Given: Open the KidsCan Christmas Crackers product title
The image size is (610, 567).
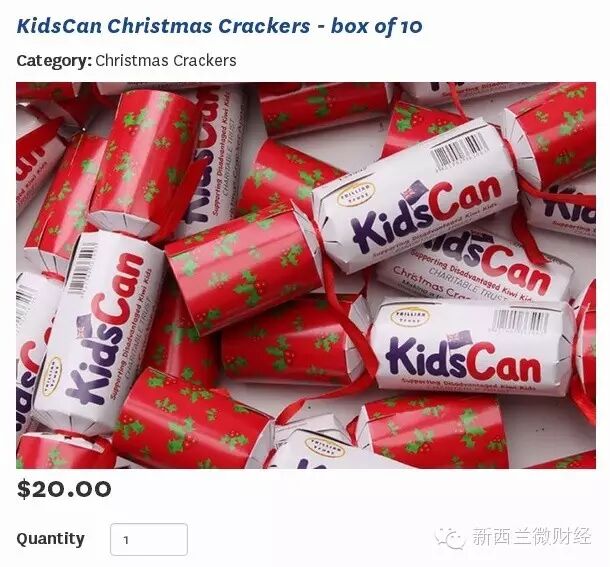Looking at the screenshot, I should tap(219, 26).
